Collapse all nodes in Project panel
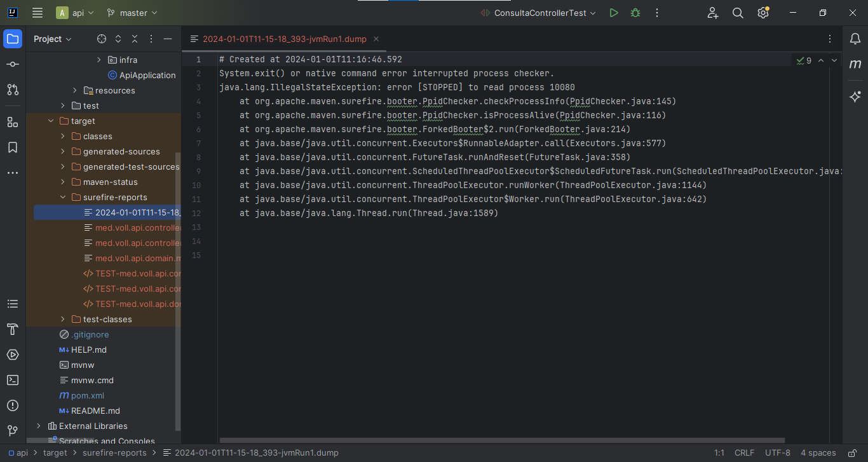Image resolution: width=868 pixels, height=462 pixels. 135,39
